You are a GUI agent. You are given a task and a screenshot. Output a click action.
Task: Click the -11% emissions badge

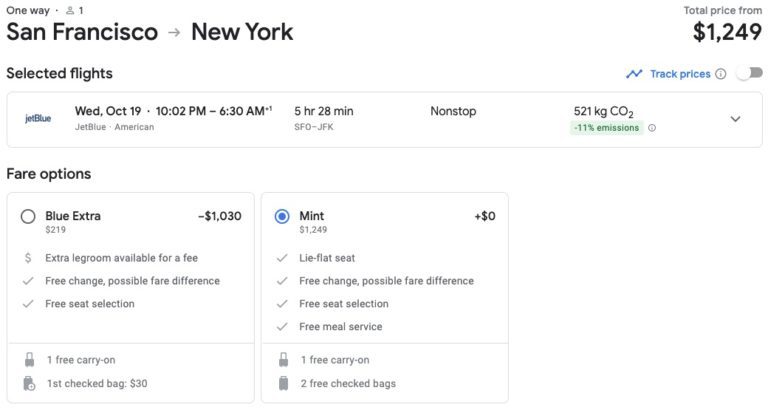coord(606,128)
